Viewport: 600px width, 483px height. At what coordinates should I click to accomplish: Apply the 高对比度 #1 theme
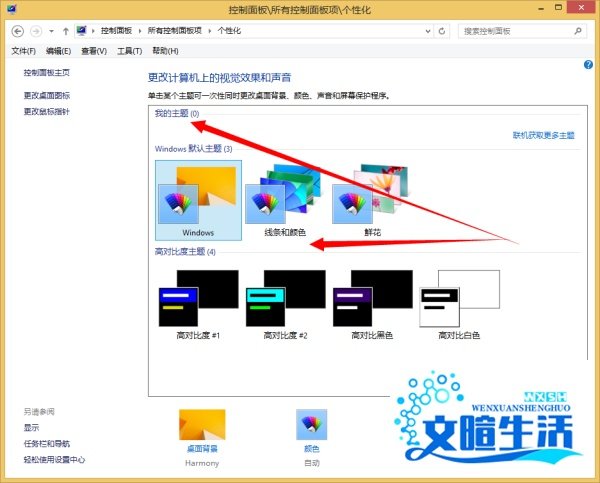pos(198,304)
